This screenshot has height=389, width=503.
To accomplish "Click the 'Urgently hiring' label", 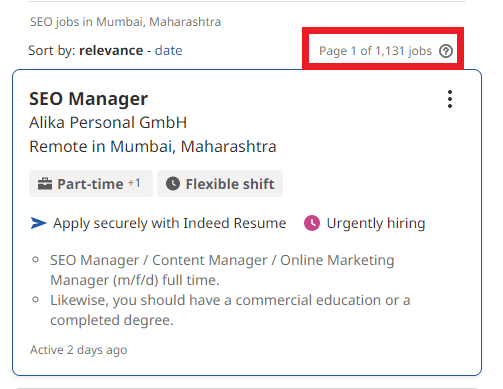I will click(x=376, y=223).
